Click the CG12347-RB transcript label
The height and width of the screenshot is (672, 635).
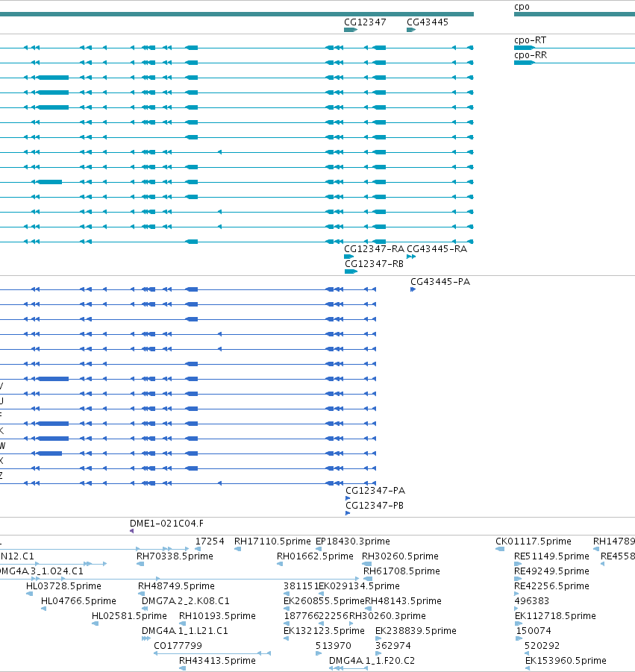pyautogui.click(x=374, y=264)
